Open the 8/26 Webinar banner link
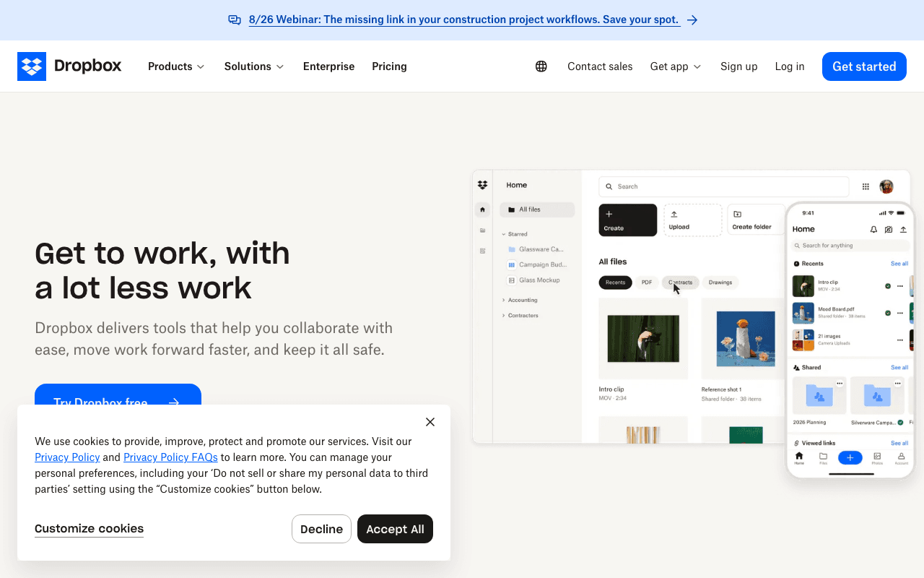This screenshot has height=578, width=924. pos(464,20)
